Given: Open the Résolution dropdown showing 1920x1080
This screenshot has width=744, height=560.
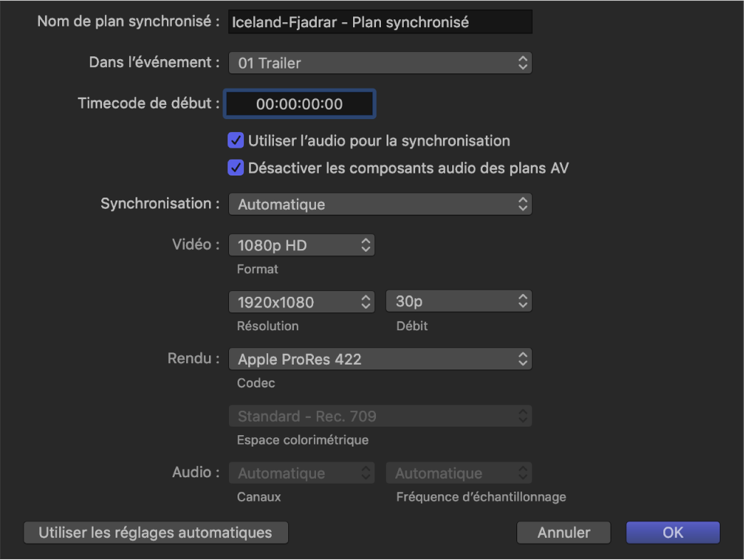Looking at the screenshot, I should 301,301.
